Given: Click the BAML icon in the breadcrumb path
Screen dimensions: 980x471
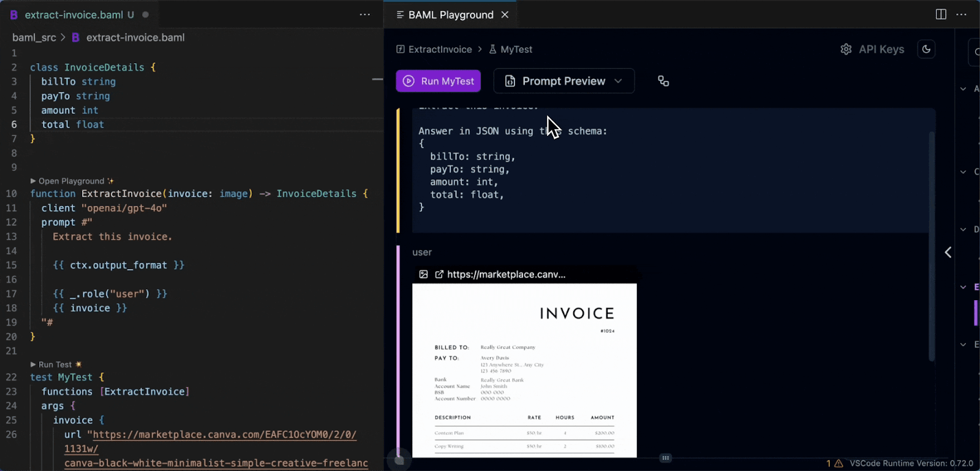Looking at the screenshot, I should point(75,37).
